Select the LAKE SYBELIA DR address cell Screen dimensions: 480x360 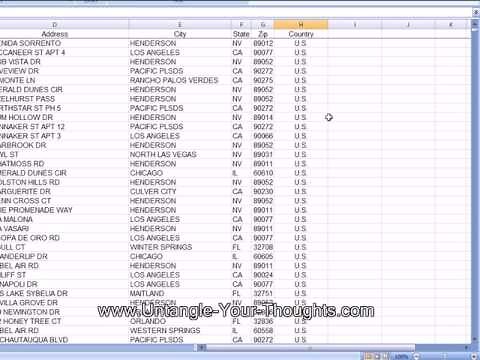pyautogui.click(x=64, y=293)
